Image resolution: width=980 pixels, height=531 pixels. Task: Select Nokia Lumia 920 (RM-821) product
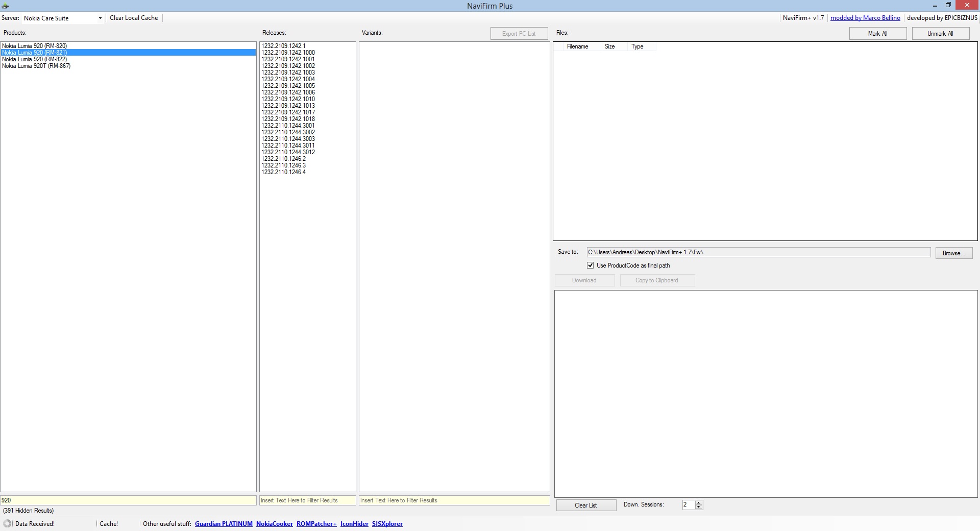[128, 53]
